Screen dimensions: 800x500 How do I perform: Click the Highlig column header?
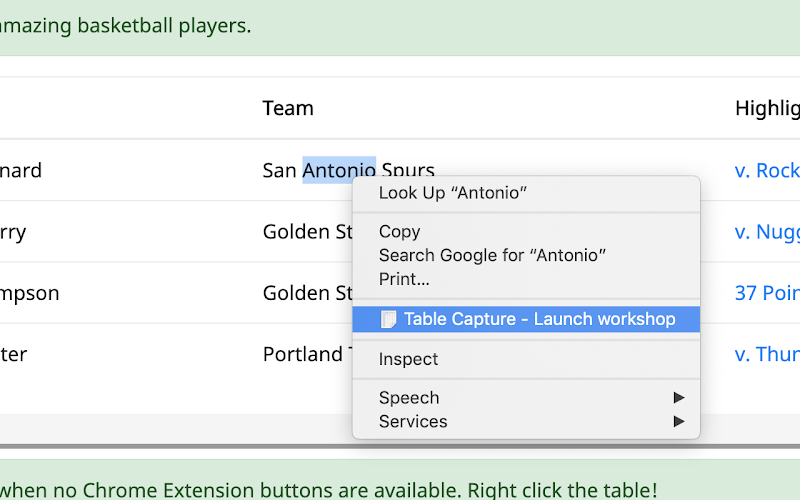point(767,109)
